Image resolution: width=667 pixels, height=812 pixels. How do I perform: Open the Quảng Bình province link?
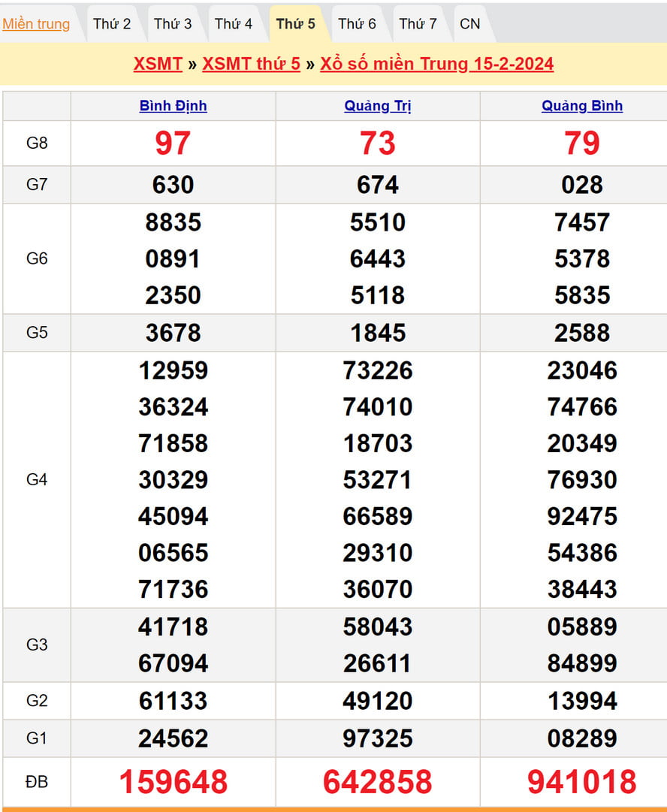[x=582, y=106]
